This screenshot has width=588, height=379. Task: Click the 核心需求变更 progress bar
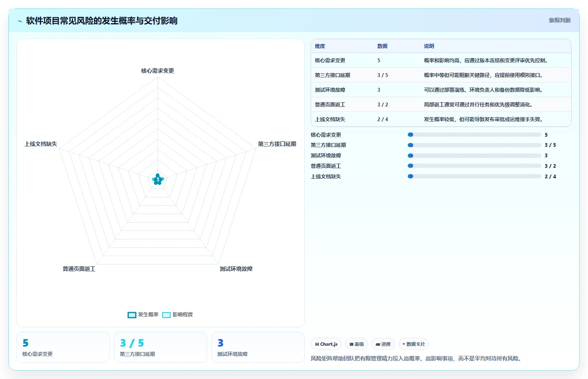click(475, 135)
